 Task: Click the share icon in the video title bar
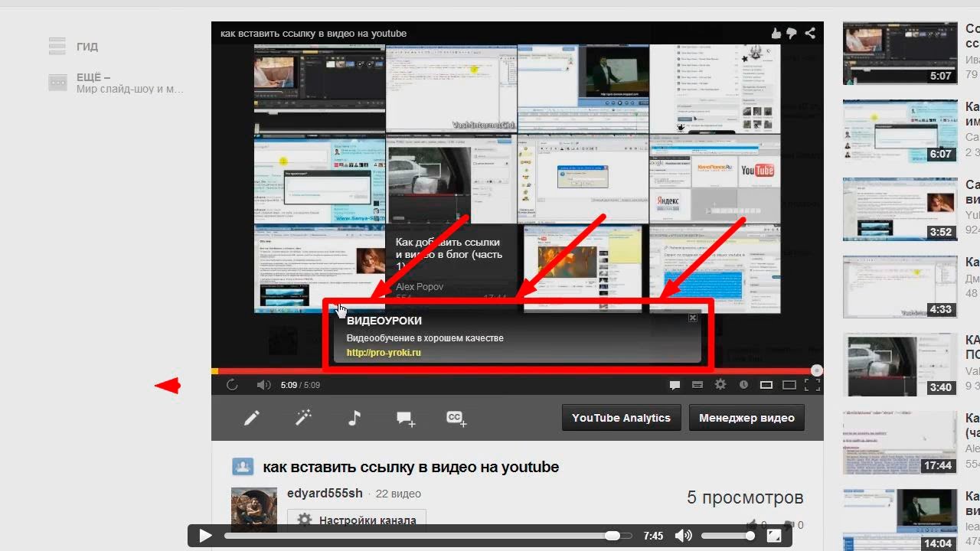tap(810, 33)
